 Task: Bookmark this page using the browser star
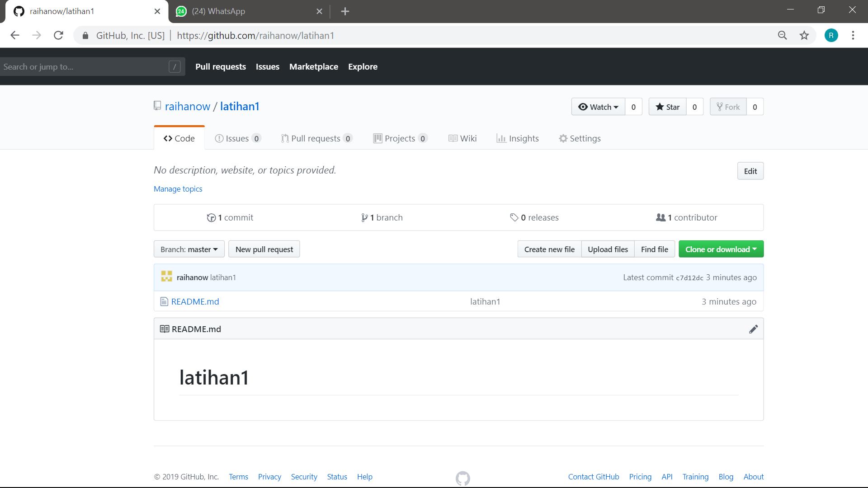click(x=804, y=35)
